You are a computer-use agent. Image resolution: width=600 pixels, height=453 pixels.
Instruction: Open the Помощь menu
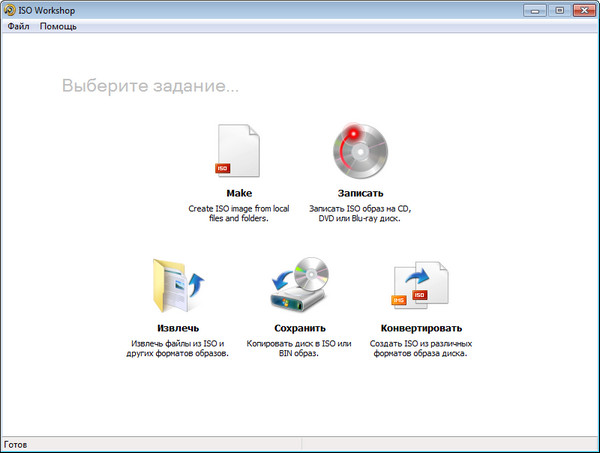58,26
